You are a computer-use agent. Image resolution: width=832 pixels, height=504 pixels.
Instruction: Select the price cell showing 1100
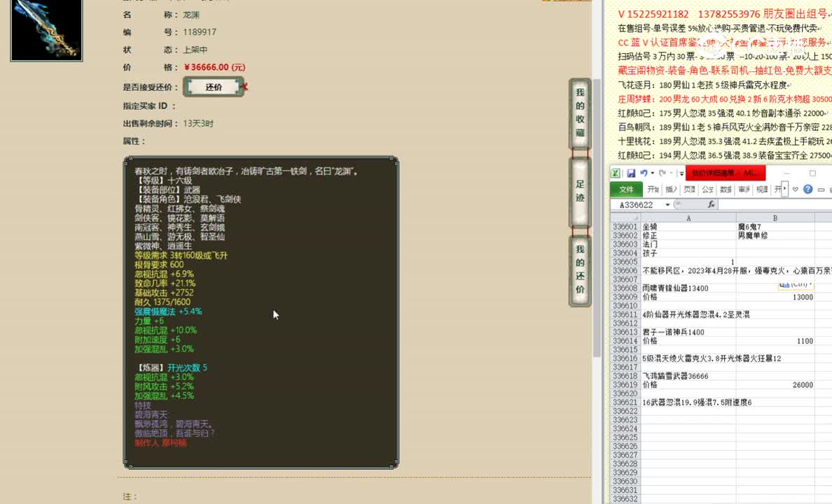775,341
